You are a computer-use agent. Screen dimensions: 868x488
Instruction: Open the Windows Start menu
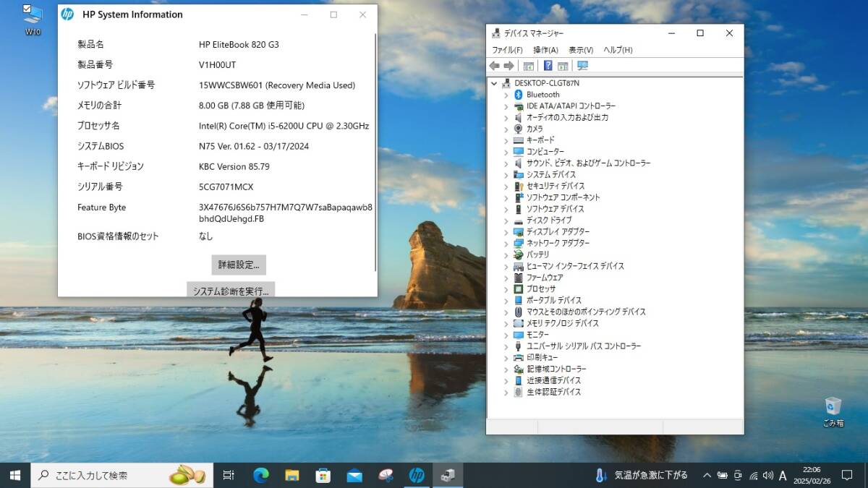point(15,475)
